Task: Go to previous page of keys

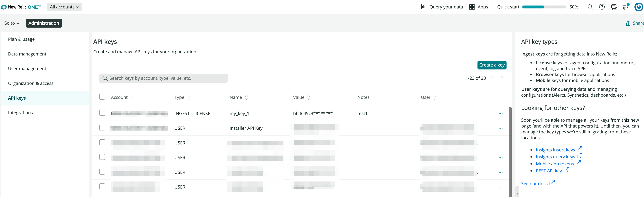Action: click(491, 78)
